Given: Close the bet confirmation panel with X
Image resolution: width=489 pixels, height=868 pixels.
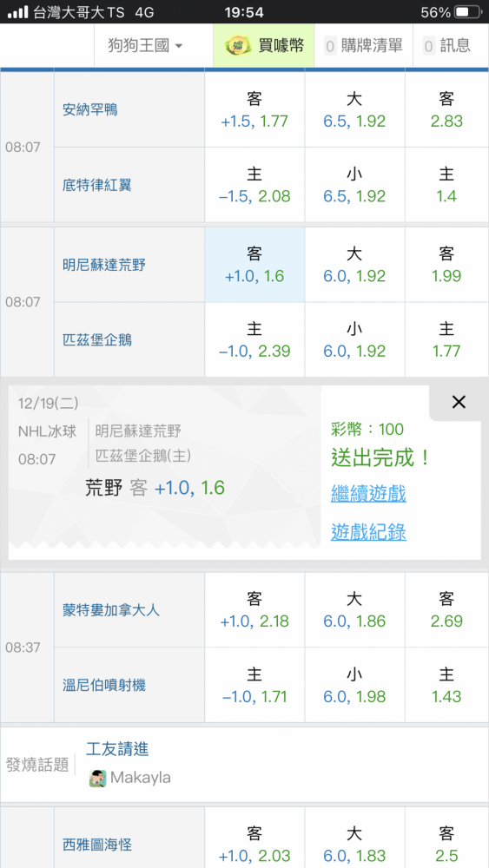Looking at the screenshot, I should click(459, 403).
